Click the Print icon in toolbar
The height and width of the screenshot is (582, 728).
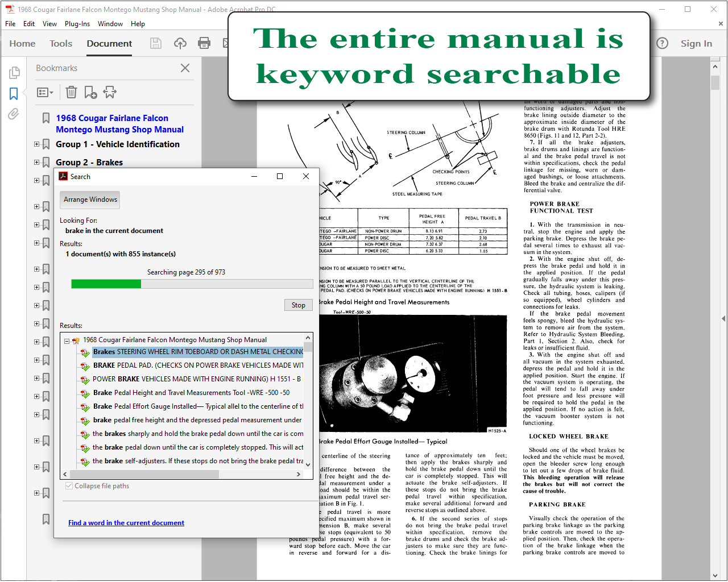click(204, 43)
